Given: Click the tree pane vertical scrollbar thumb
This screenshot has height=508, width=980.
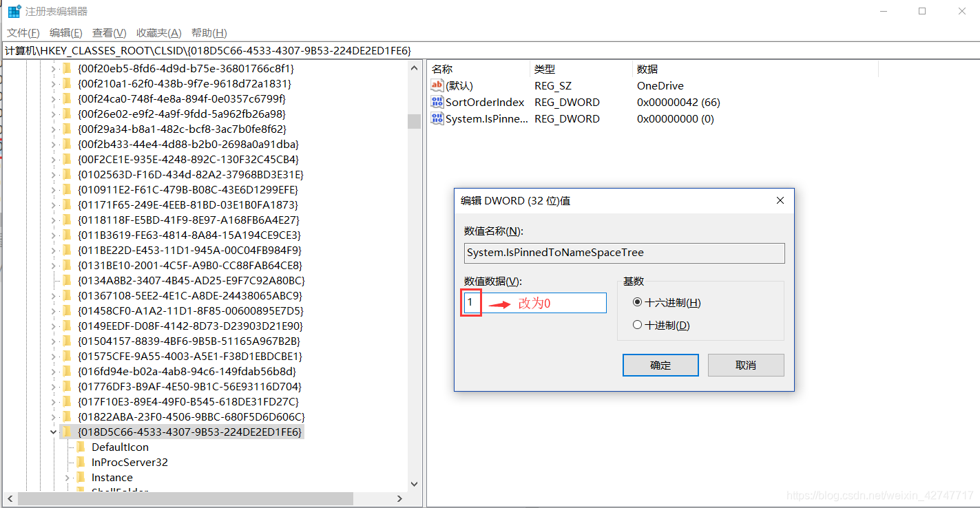Looking at the screenshot, I should coord(414,121).
